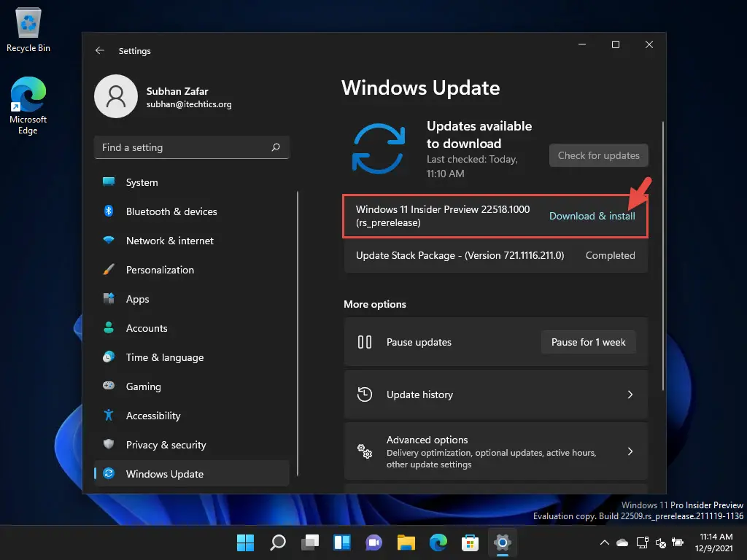Open Apps settings
Image resolution: width=747 pixels, height=560 pixels.
[x=192, y=299]
